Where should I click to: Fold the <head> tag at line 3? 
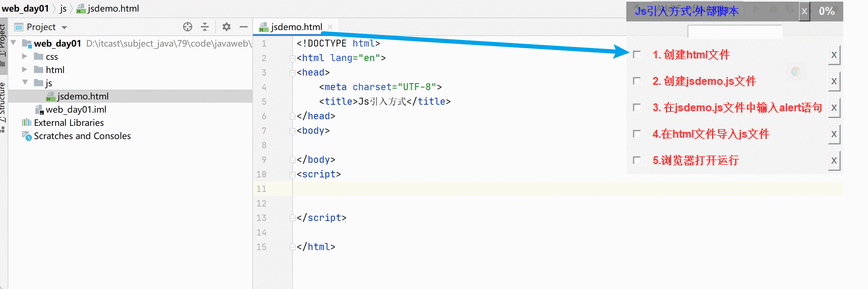[292, 73]
